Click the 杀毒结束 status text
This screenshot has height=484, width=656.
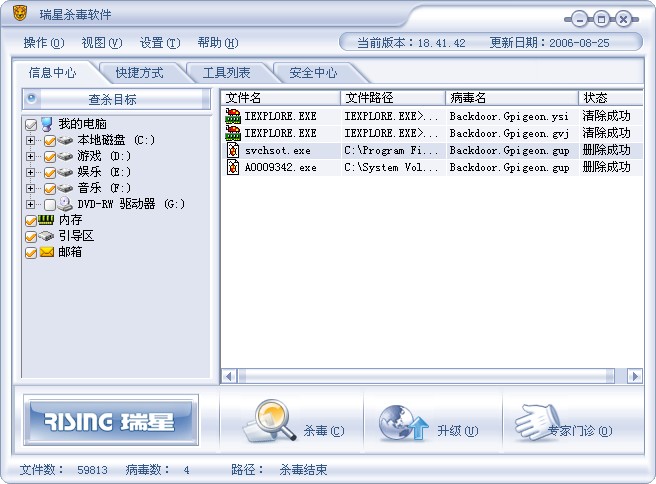tap(303, 470)
